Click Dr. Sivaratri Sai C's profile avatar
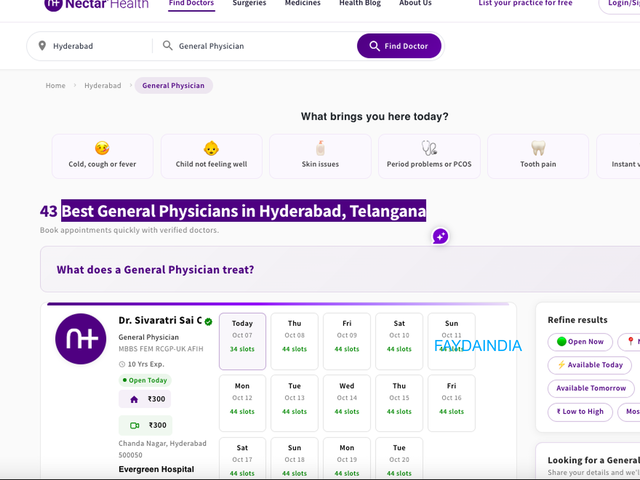 (81, 339)
